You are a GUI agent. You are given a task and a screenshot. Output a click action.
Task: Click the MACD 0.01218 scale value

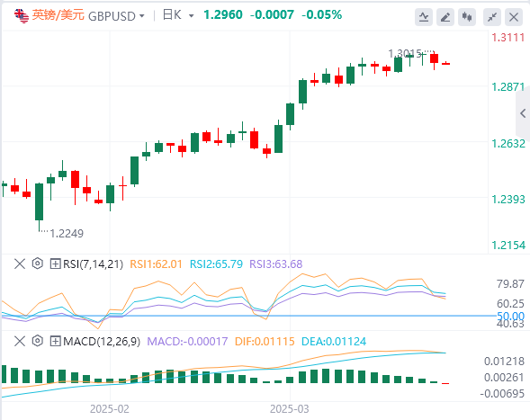coord(504,362)
